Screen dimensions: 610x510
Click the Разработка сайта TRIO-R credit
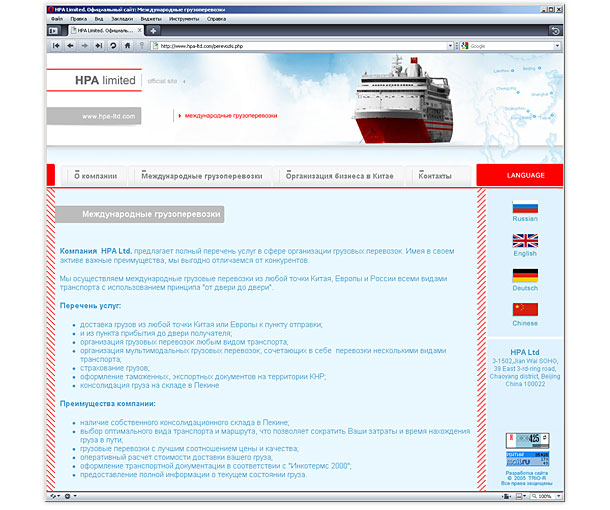click(527, 478)
